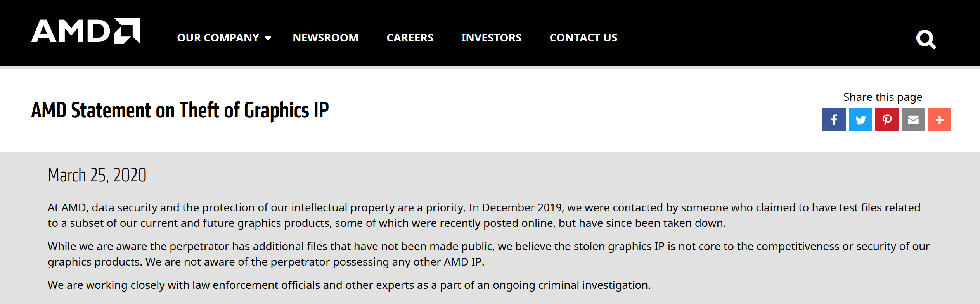Open the Our Company menu
Viewport: 980px width, 304px height.
point(218,38)
